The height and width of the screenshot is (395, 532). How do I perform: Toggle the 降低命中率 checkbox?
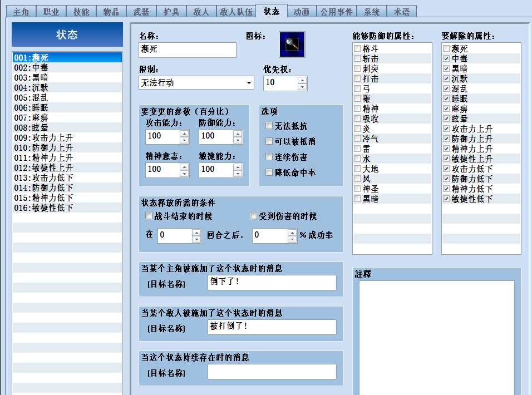point(269,172)
